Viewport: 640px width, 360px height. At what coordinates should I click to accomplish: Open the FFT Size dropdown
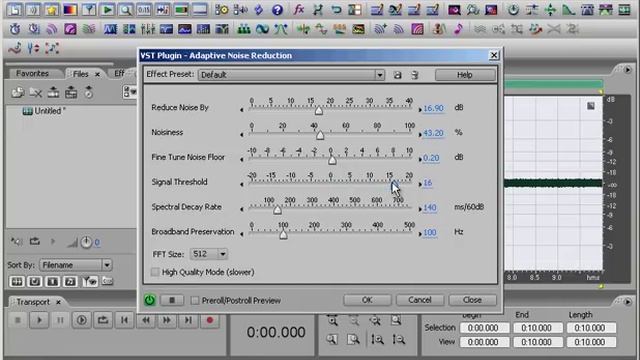point(222,254)
